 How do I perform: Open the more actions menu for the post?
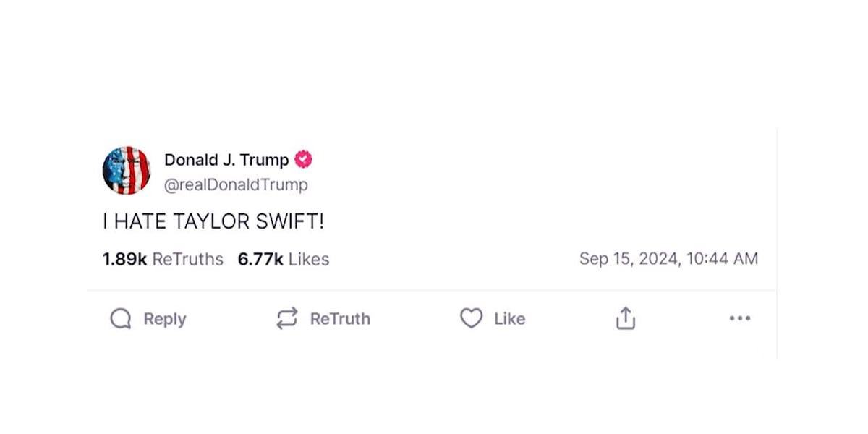[739, 318]
